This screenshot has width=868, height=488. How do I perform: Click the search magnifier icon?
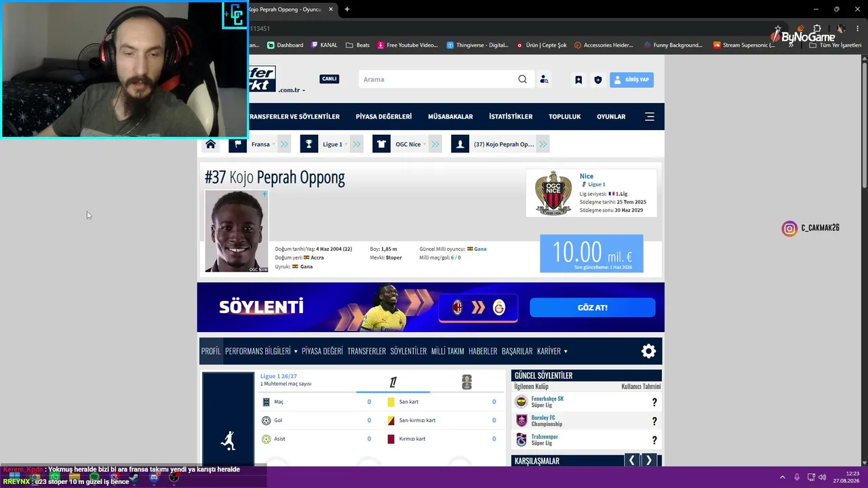[522, 79]
